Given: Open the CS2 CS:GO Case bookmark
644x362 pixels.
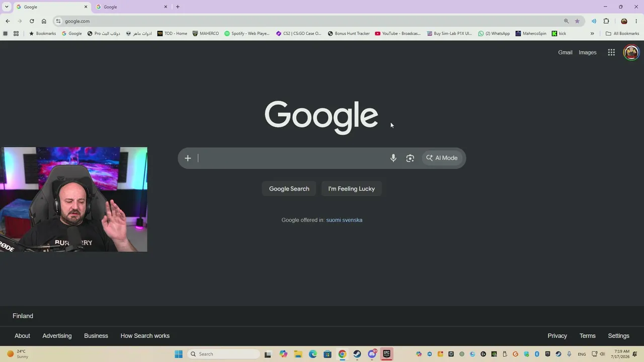Looking at the screenshot, I should tap(299, 34).
